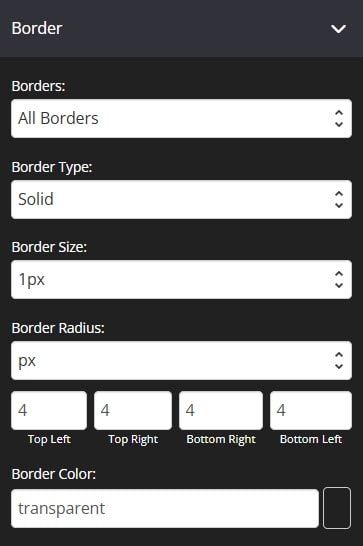This screenshot has width=363, height=546.
Task: Click the up-down arrows on Border Radius select
Action: (339, 360)
